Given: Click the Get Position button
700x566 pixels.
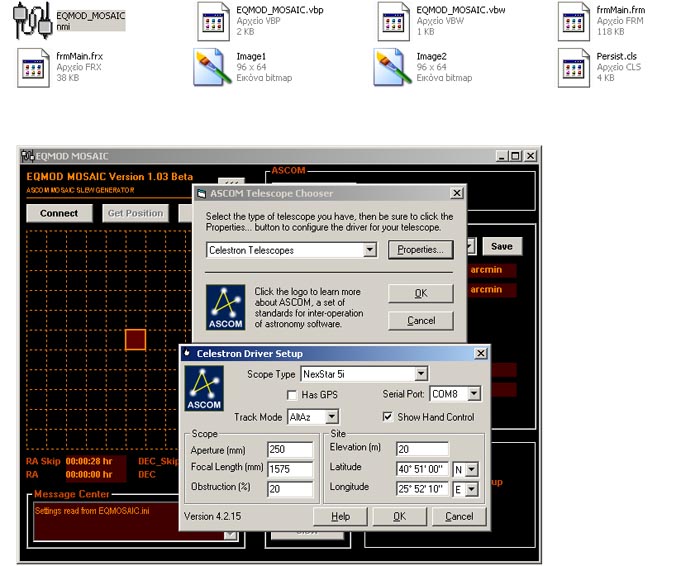Looking at the screenshot, I should point(135,213).
